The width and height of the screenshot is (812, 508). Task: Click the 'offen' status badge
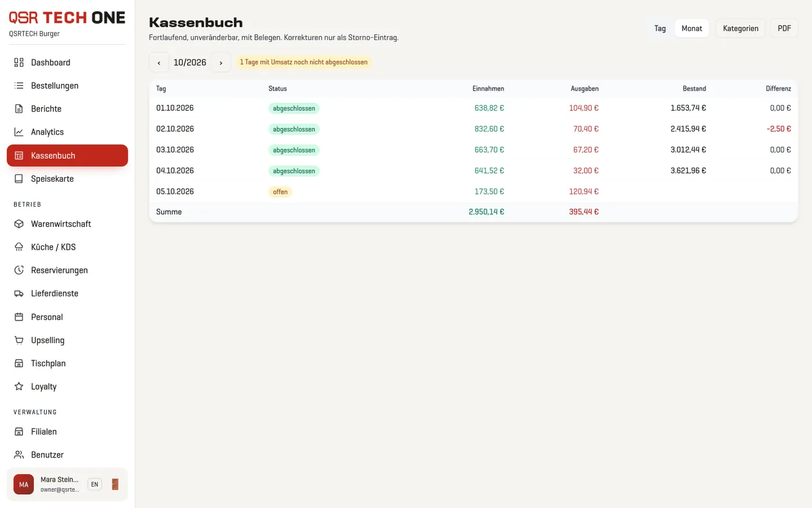(x=280, y=192)
